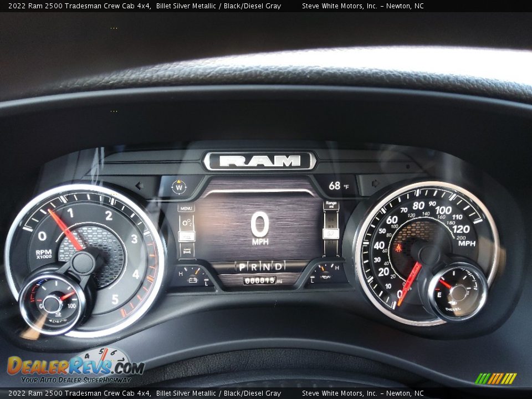Tap the tachometer center hub

coord(83,263)
